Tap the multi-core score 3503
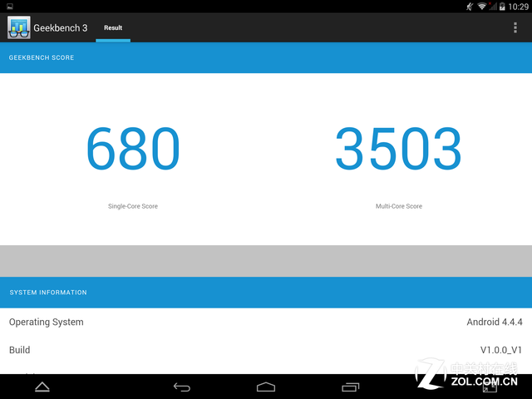This screenshot has height=399, width=532. click(398, 148)
